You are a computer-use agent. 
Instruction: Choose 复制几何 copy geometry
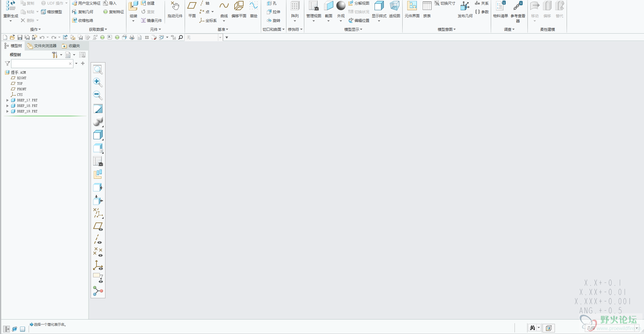click(x=83, y=12)
